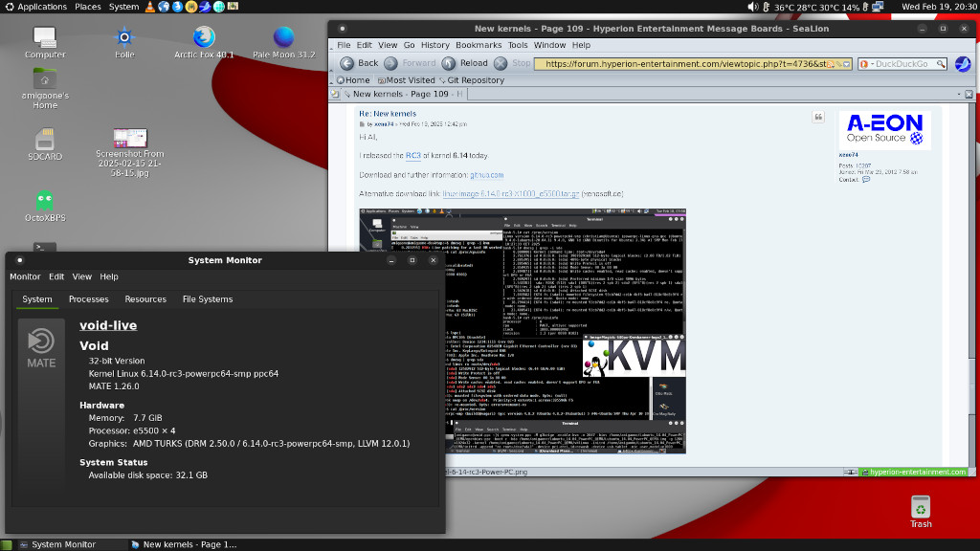Open the linux-image tar.gz download link

point(511,193)
